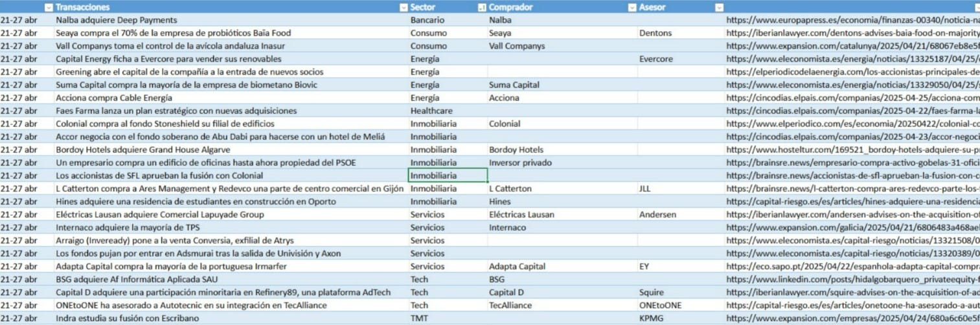
Task: Open the Transacciones column filter dropdown
Action: 404,7
